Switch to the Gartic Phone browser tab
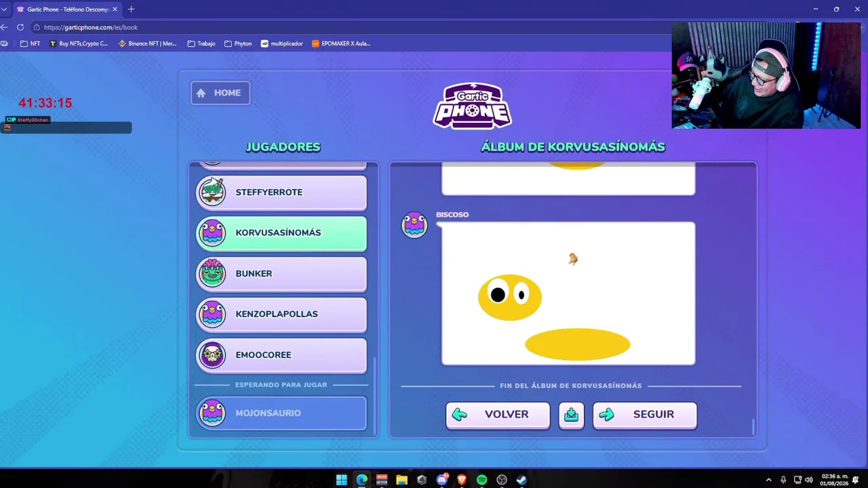The image size is (868, 488). [x=66, y=9]
